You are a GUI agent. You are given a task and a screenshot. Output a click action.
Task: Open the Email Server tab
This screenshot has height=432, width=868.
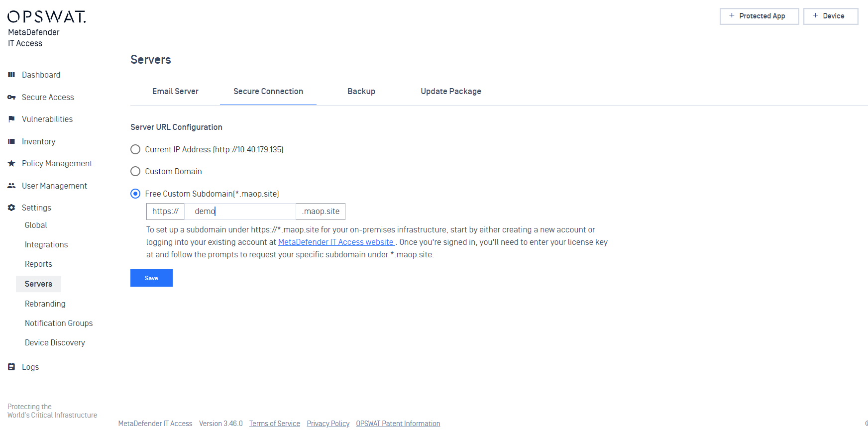tap(175, 91)
